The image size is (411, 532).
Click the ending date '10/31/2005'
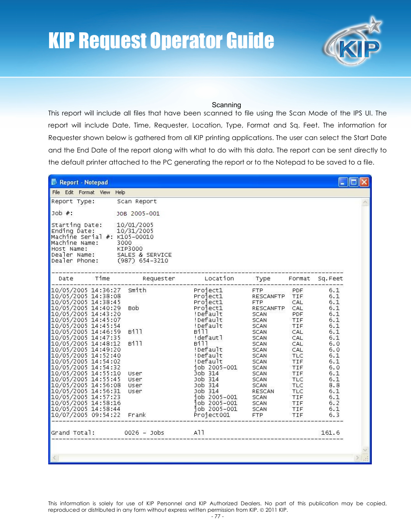(135, 231)
